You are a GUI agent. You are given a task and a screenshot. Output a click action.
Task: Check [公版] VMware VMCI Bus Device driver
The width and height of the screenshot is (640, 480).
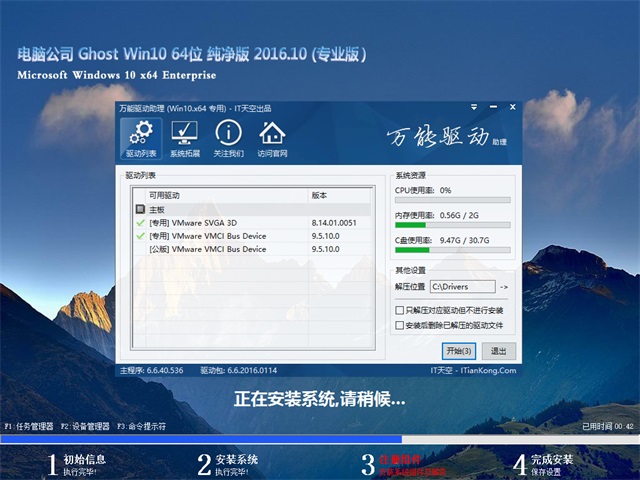point(140,249)
